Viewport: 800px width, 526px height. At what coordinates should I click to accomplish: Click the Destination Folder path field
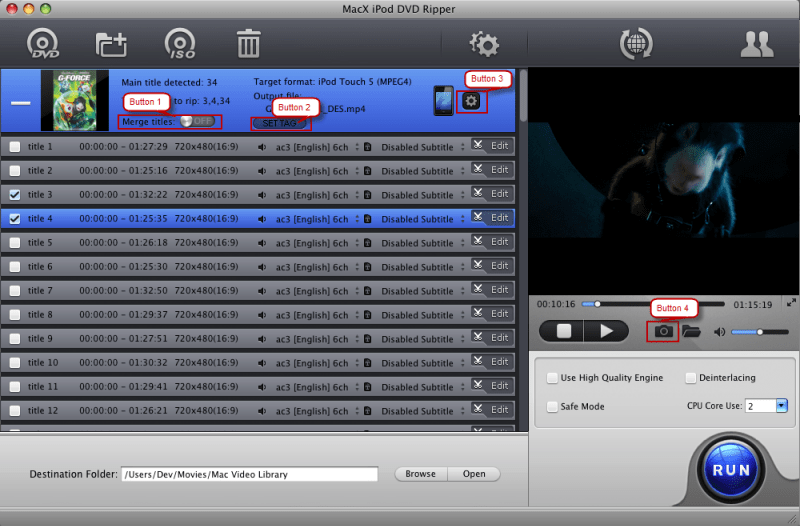(x=249, y=474)
